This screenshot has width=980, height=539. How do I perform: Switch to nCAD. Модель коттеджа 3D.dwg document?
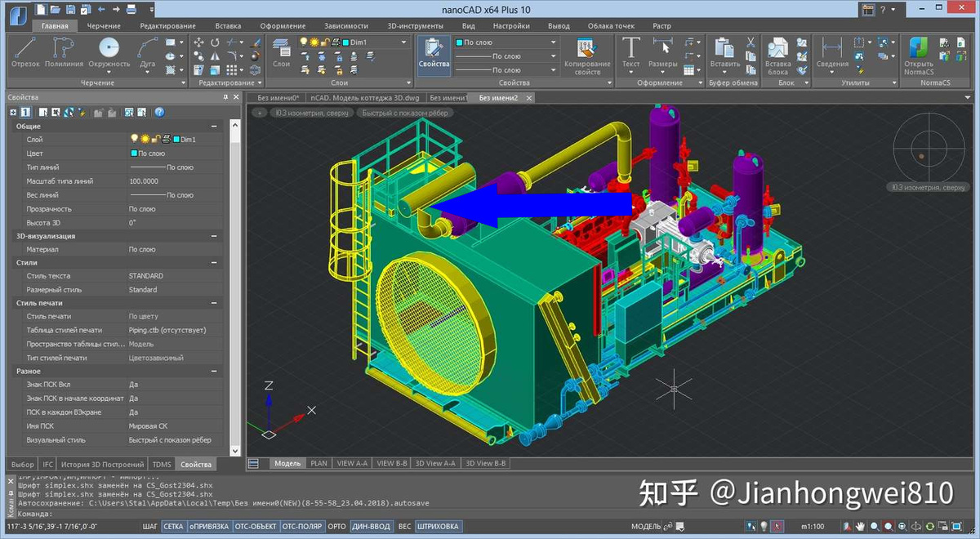pyautogui.click(x=365, y=98)
